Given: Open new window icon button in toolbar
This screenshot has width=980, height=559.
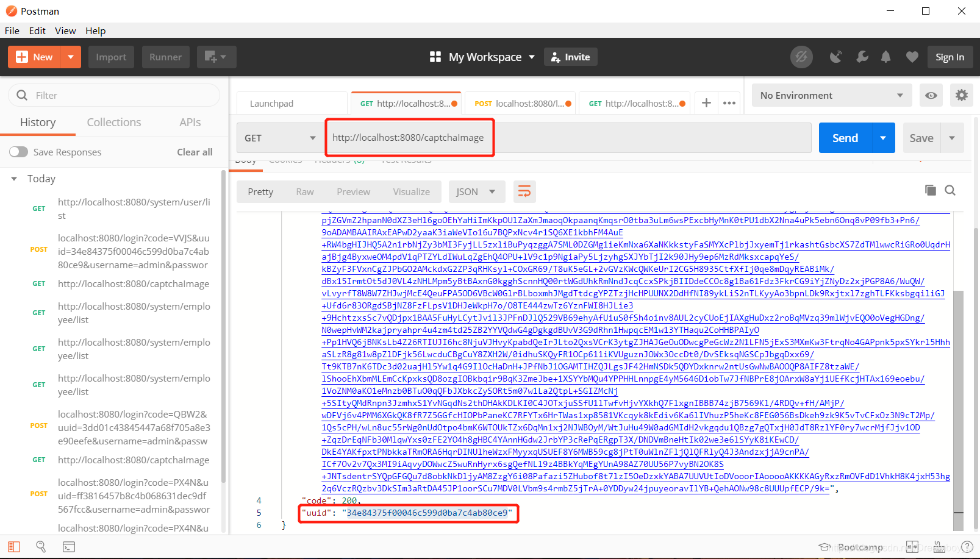Looking at the screenshot, I should [x=215, y=57].
